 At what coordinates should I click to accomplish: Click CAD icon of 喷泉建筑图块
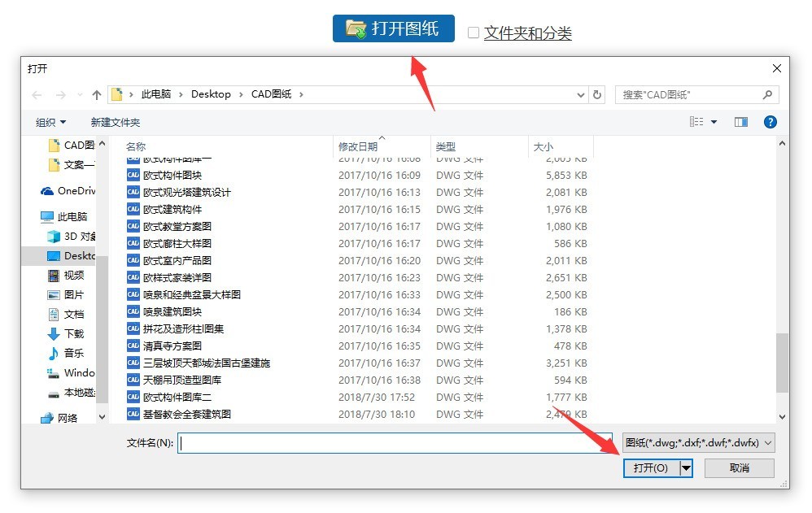133,311
